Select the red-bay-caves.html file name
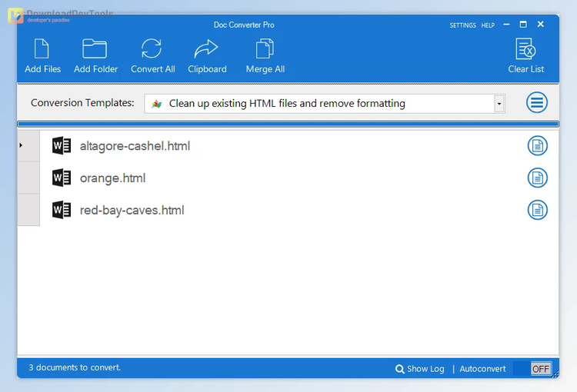This screenshot has width=577, height=392. [x=132, y=211]
